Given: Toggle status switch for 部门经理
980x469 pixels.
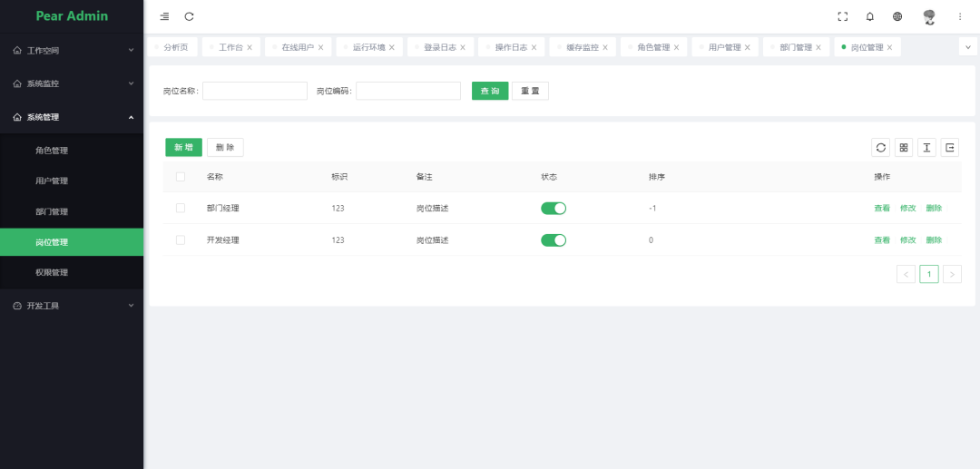Looking at the screenshot, I should [553, 209].
